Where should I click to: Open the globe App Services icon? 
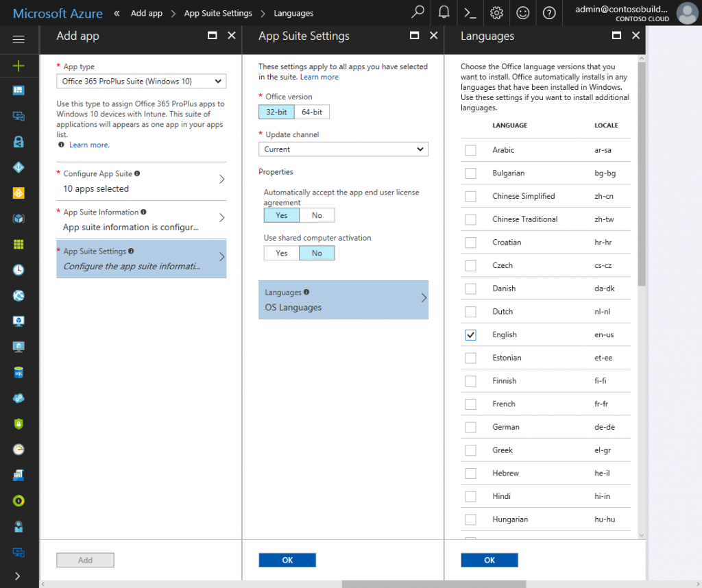[19, 295]
